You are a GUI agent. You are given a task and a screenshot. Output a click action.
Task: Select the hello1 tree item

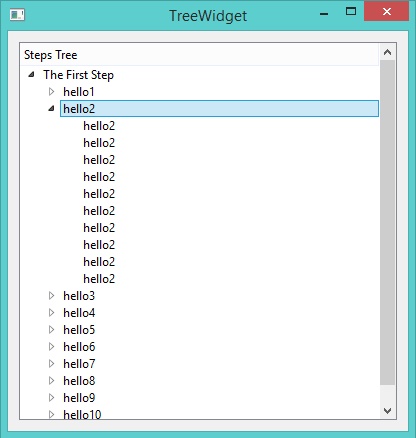(x=79, y=92)
